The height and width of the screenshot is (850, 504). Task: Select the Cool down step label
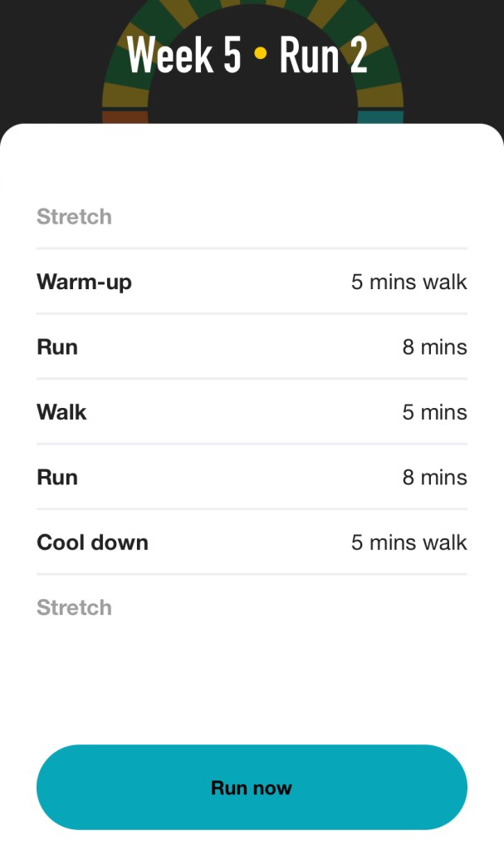coord(92,543)
